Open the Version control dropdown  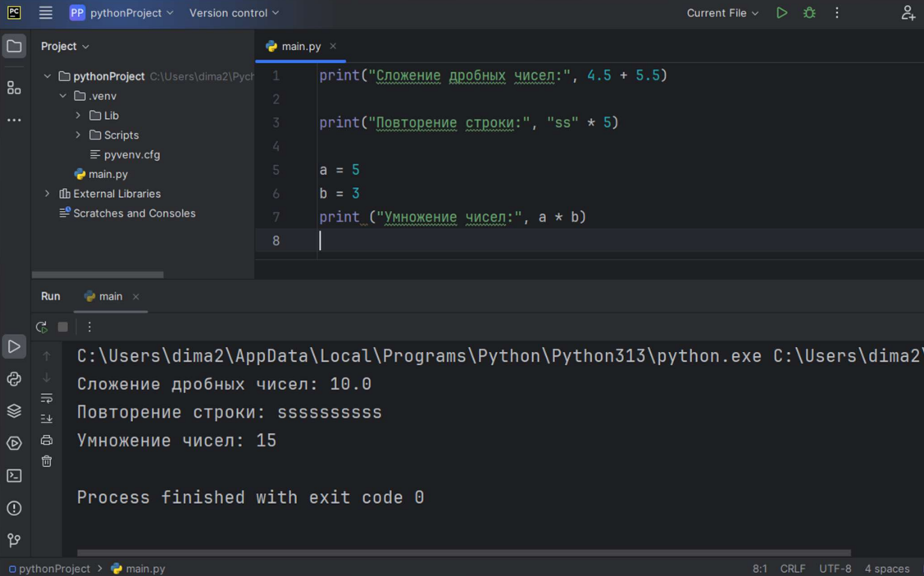[234, 12]
